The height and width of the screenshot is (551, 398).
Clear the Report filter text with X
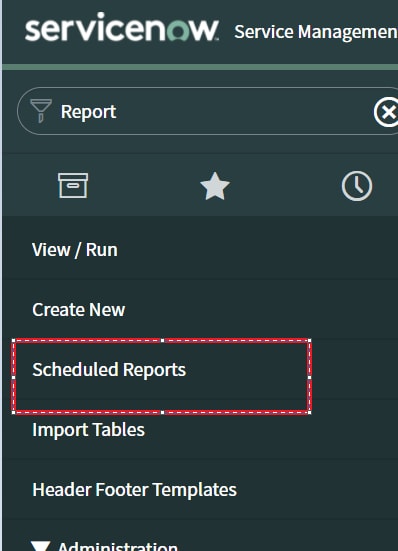point(387,112)
